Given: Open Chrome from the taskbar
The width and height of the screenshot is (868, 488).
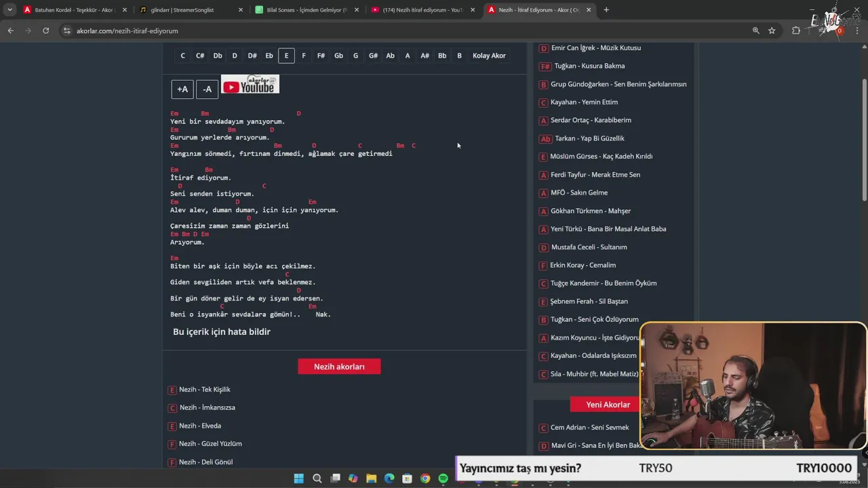Looking at the screenshot, I should tap(425, 479).
